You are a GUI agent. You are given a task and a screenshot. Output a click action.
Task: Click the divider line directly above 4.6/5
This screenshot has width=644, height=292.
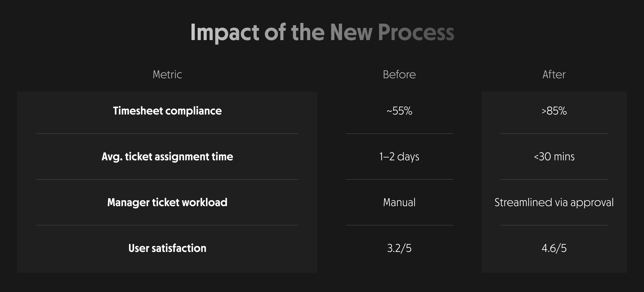(x=554, y=225)
